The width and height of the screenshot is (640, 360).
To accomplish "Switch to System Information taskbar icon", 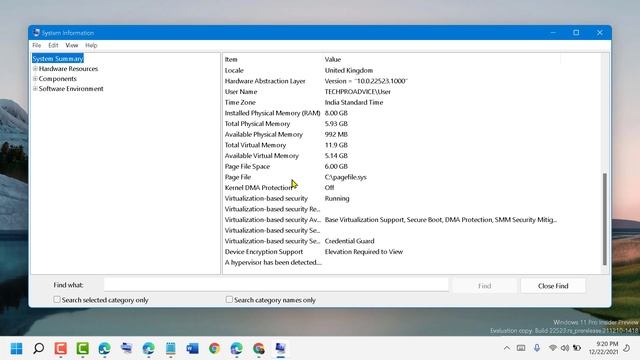I will (280, 349).
